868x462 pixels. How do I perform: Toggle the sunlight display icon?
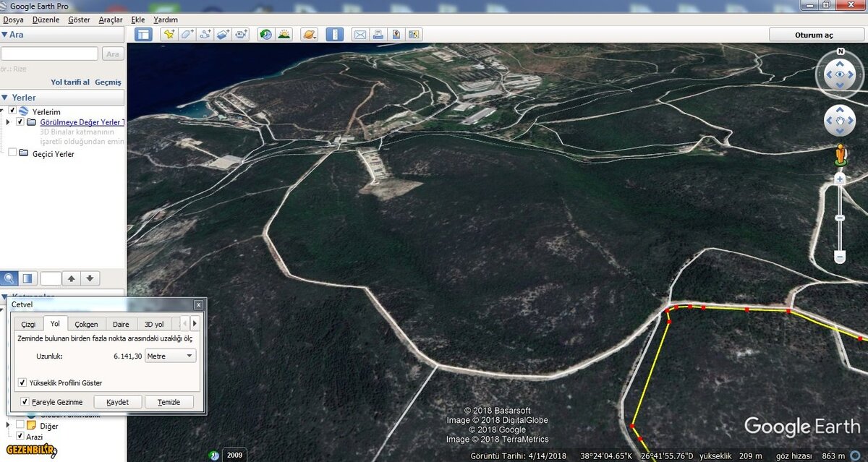click(285, 34)
